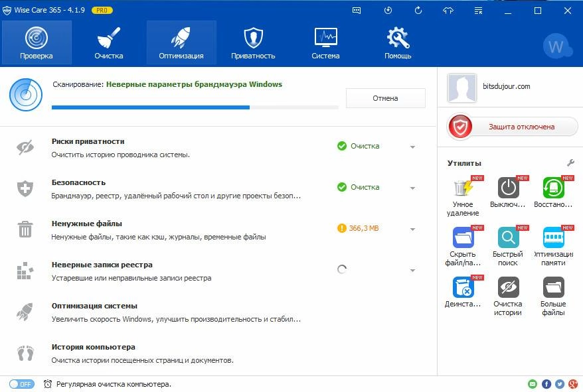Open the Система tab
This screenshot has height=392, width=583.
point(326,42)
